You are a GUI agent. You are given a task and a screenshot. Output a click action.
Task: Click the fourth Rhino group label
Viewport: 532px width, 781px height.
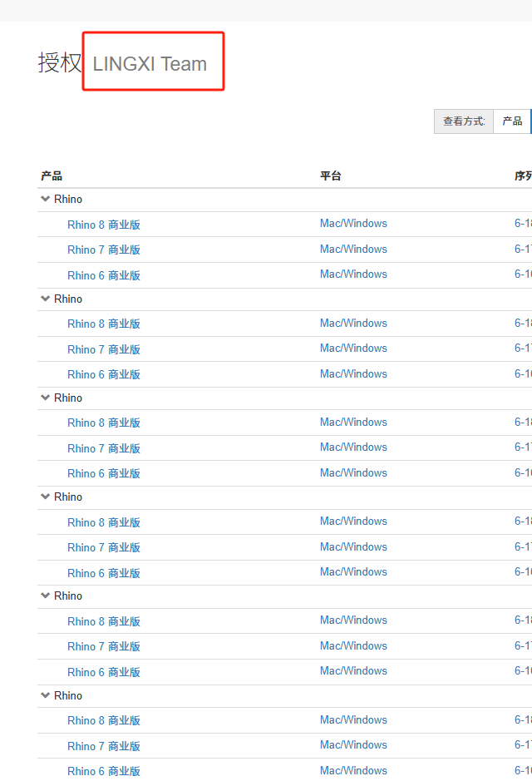(x=68, y=497)
